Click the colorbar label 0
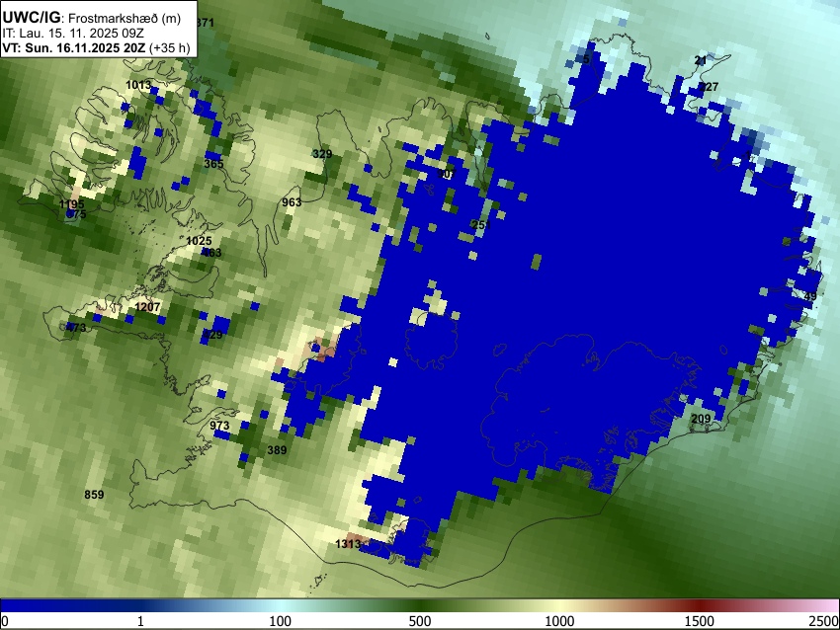 point(5,621)
